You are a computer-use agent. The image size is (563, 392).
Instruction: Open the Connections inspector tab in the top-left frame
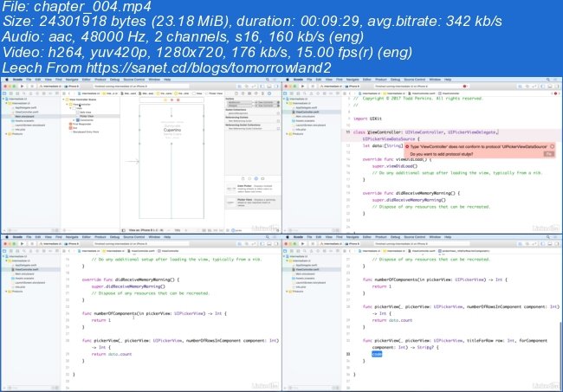(x=269, y=93)
